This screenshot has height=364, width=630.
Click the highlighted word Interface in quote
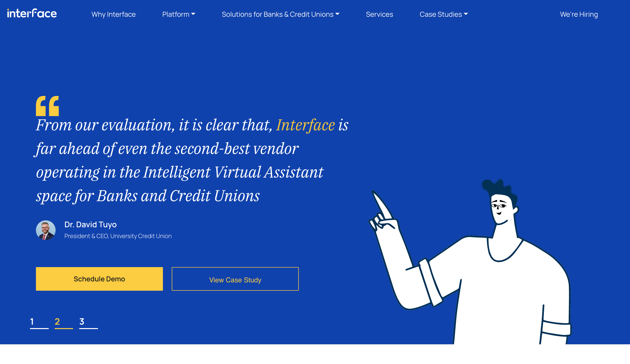pyautogui.click(x=305, y=125)
